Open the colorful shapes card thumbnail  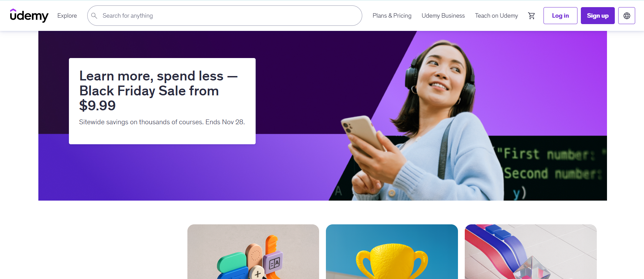(253, 252)
